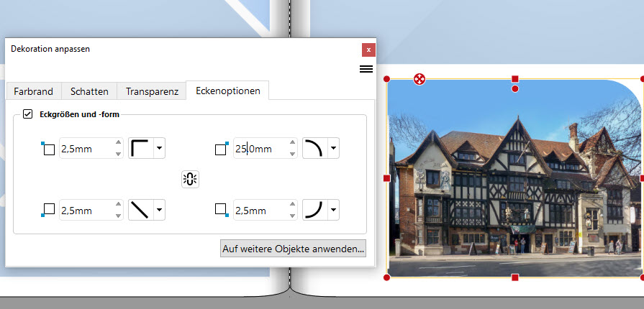Click the half-timbered house photo

pos(515,178)
